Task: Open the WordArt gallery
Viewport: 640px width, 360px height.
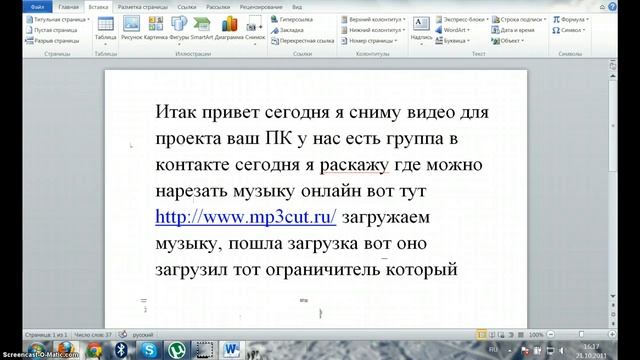Action: pyautogui.click(x=452, y=30)
